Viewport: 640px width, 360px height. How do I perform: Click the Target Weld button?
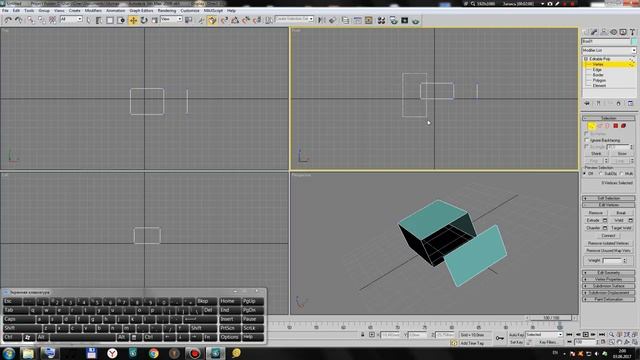click(x=621, y=228)
